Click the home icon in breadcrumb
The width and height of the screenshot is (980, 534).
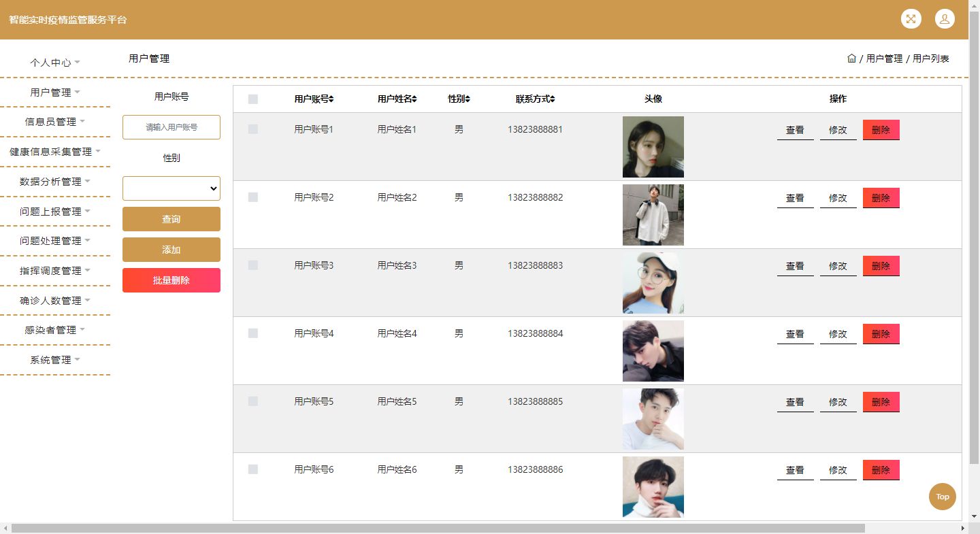click(851, 59)
